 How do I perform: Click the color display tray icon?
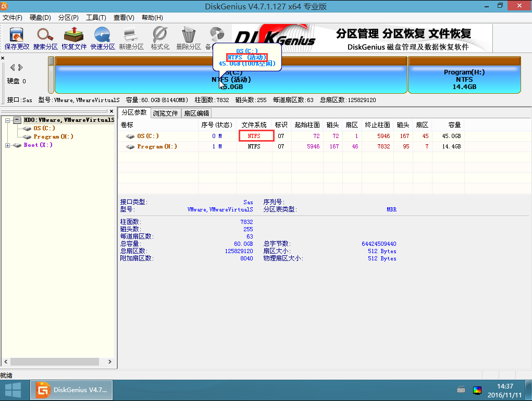[x=477, y=390]
